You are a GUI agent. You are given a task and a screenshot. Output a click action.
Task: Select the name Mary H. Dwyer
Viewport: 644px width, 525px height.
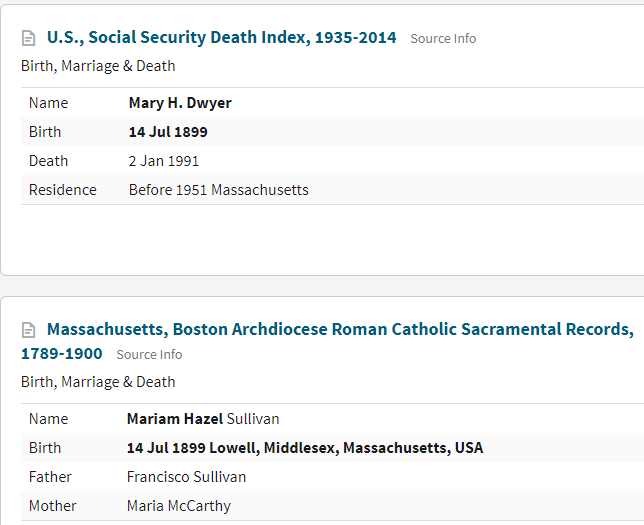pyautogui.click(x=180, y=103)
